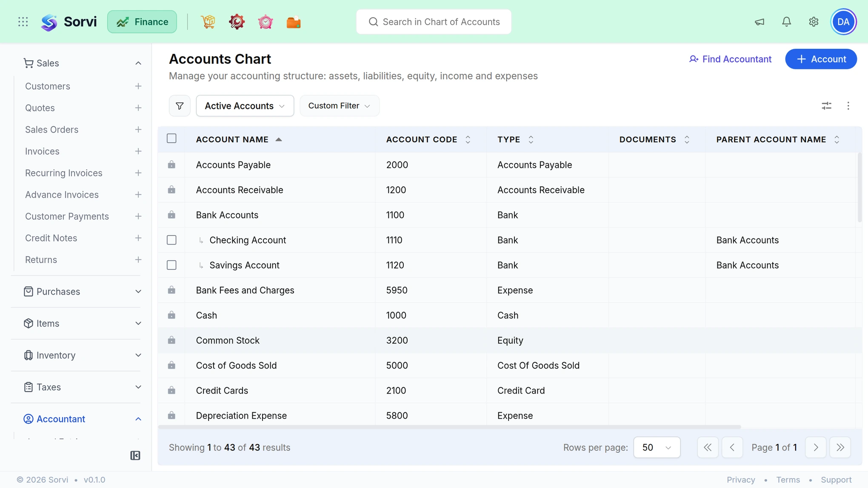
Task: Add new sales order via plus icon
Action: point(138,130)
